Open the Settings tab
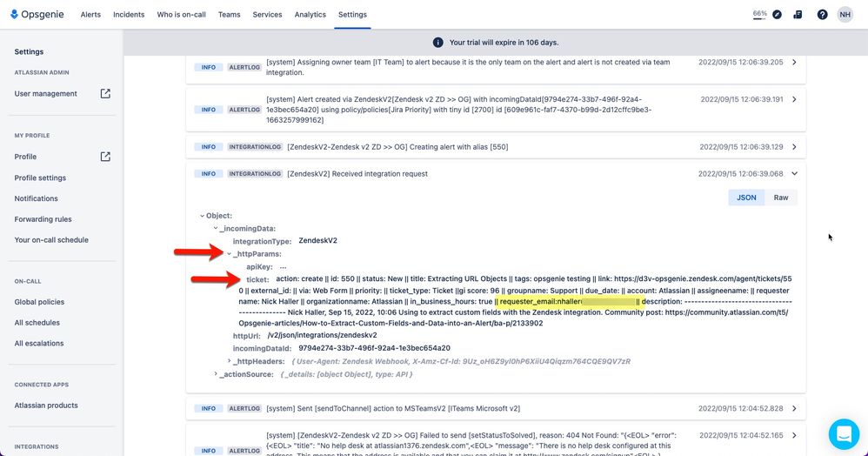This screenshot has height=456, width=868. [x=352, y=15]
